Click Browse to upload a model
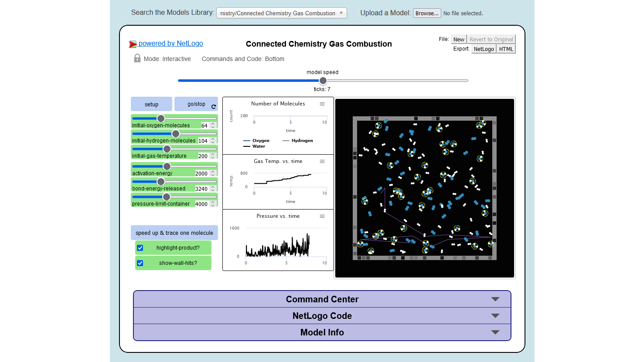Screen dimensions: 644x362 [426, 13]
